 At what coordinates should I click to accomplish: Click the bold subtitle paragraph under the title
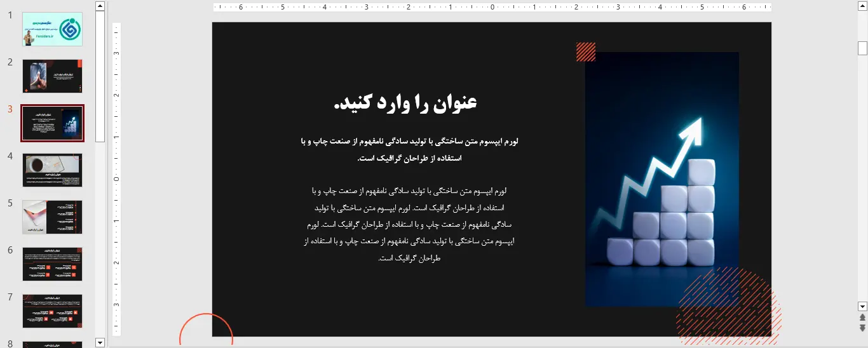tap(410, 149)
